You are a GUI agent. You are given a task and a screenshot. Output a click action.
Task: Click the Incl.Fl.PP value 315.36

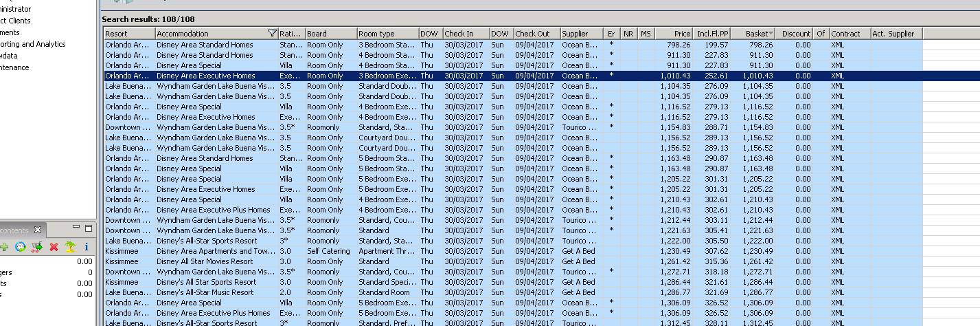tap(716, 261)
